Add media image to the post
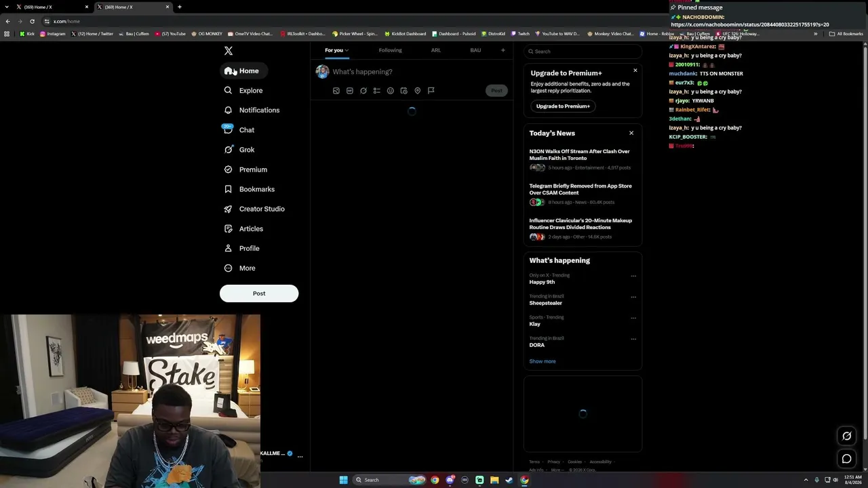 (x=336, y=91)
